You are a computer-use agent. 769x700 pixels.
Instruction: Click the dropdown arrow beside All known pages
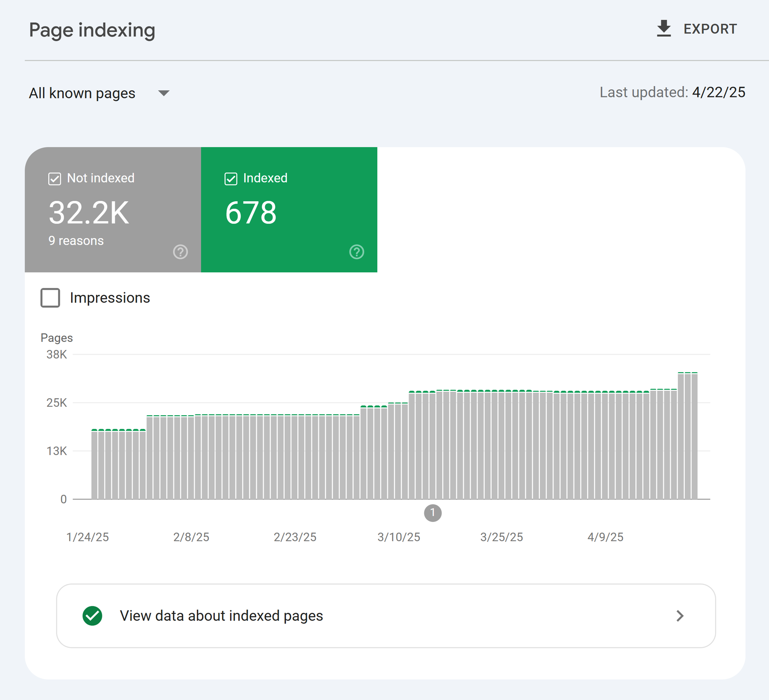(164, 93)
